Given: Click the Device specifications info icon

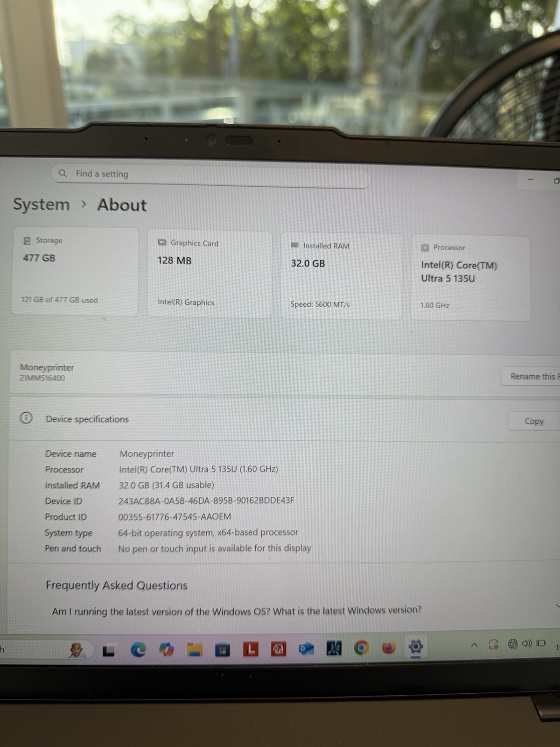Looking at the screenshot, I should pyautogui.click(x=27, y=417).
